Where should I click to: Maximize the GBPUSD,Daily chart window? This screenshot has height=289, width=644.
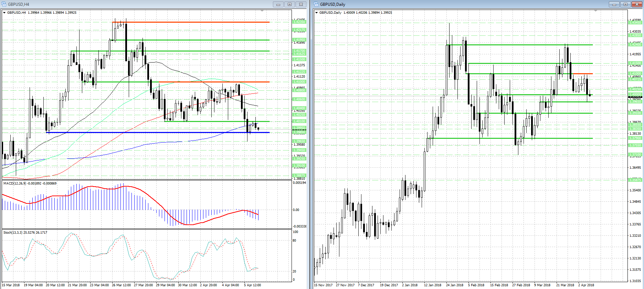click(x=625, y=4)
